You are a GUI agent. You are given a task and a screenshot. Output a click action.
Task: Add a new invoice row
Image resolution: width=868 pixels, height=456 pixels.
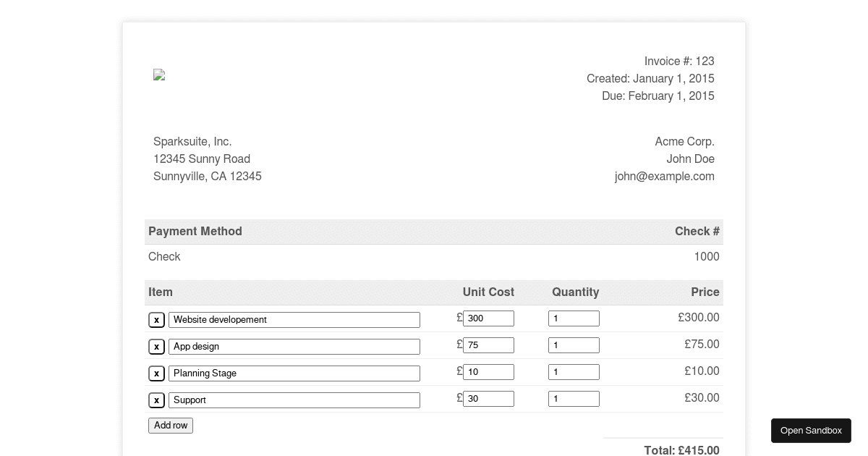(x=171, y=426)
